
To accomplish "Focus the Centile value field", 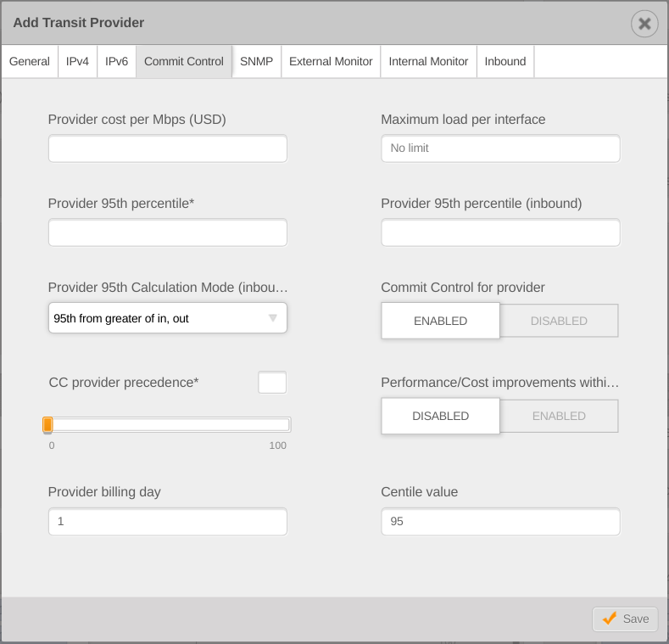I will click(x=500, y=522).
